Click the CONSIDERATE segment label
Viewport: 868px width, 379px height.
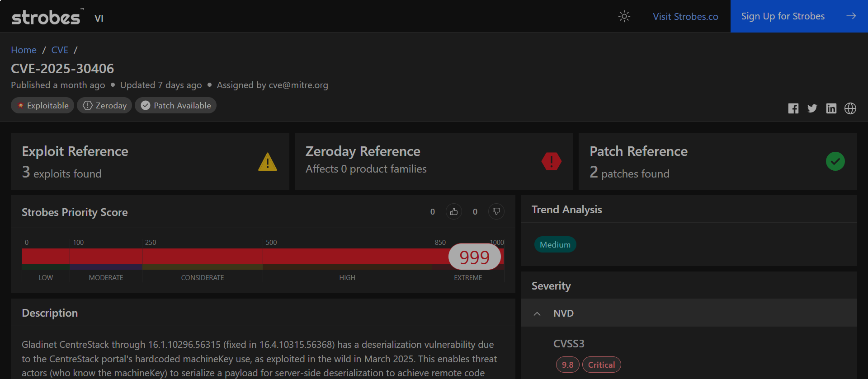tap(203, 277)
